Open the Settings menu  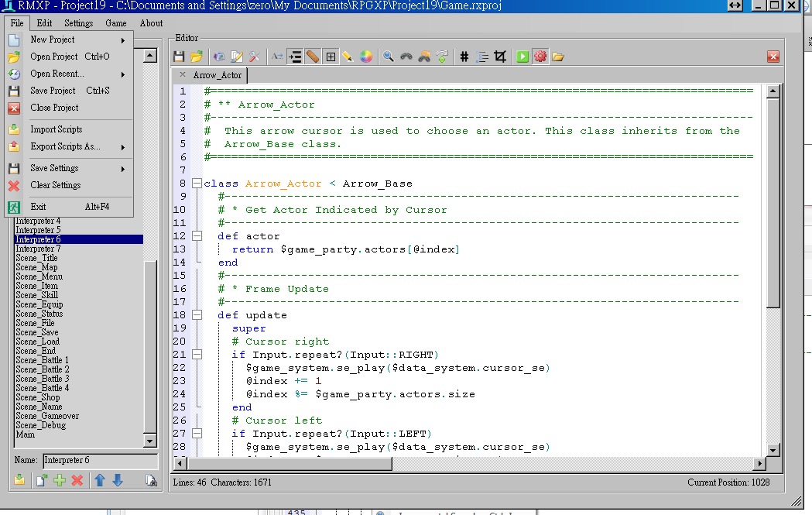click(79, 23)
